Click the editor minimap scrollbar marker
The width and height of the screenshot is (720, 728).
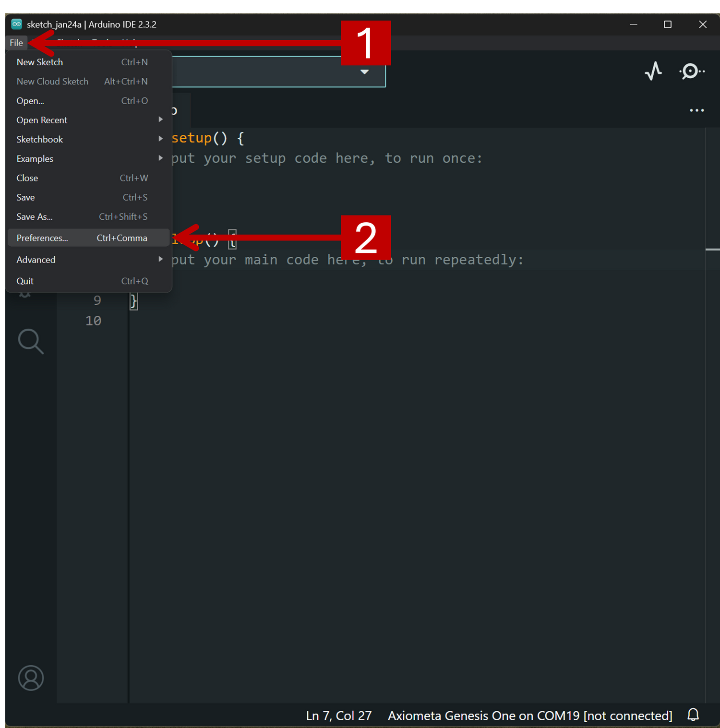click(712, 250)
